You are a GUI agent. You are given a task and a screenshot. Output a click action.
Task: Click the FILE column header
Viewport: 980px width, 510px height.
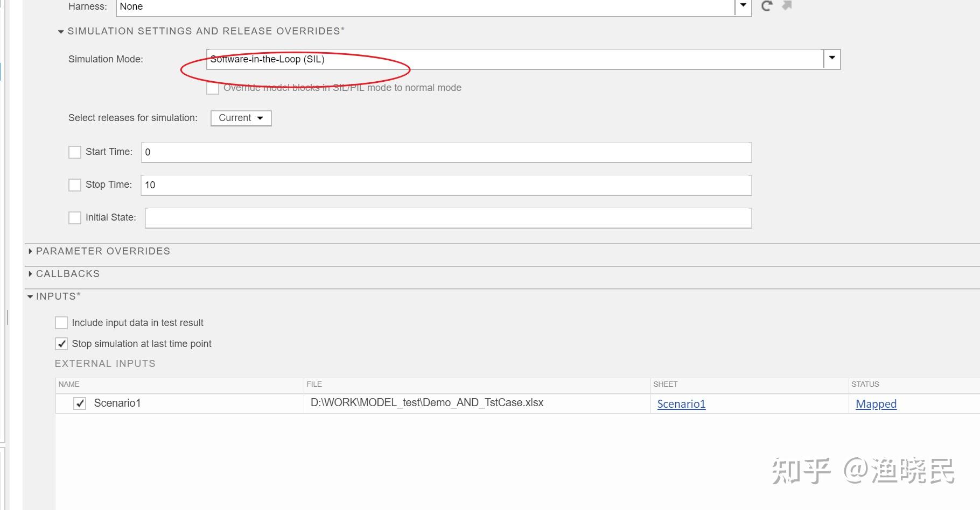pyautogui.click(x=478, y=385)
